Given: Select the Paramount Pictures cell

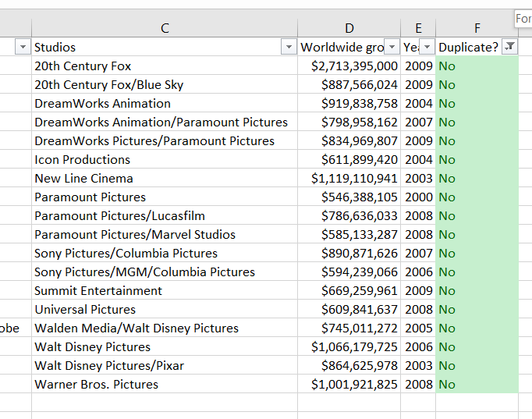Looking at the screenshot, I should tap(165, 197).
